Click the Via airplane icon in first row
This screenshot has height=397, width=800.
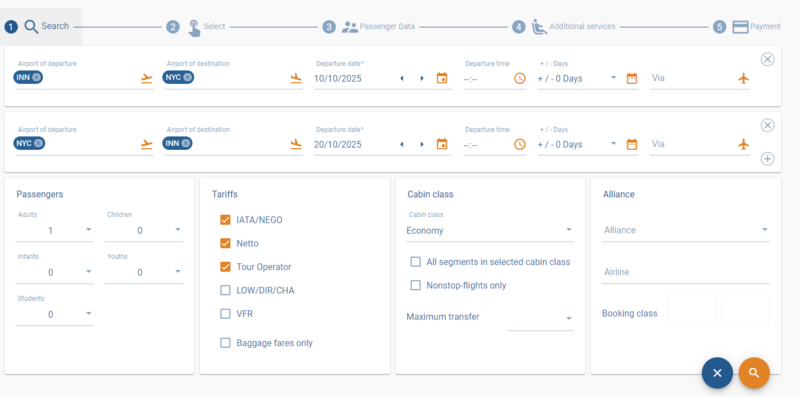tap(744, 78)
